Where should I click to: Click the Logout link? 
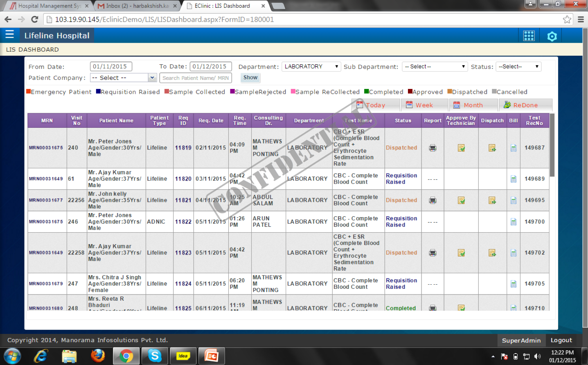pos(561,340)
